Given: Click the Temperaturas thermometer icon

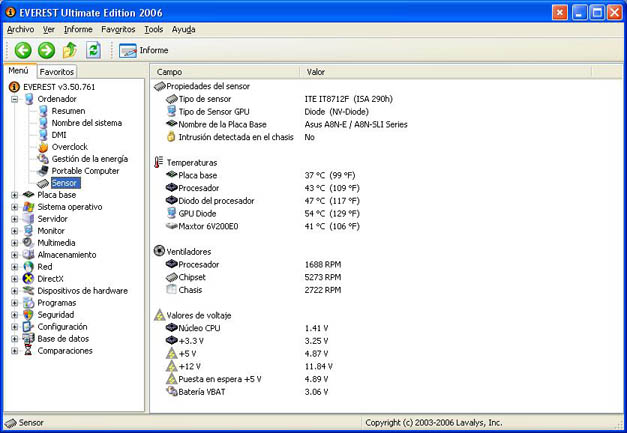Looking at the screenshot, I should 159,162.
